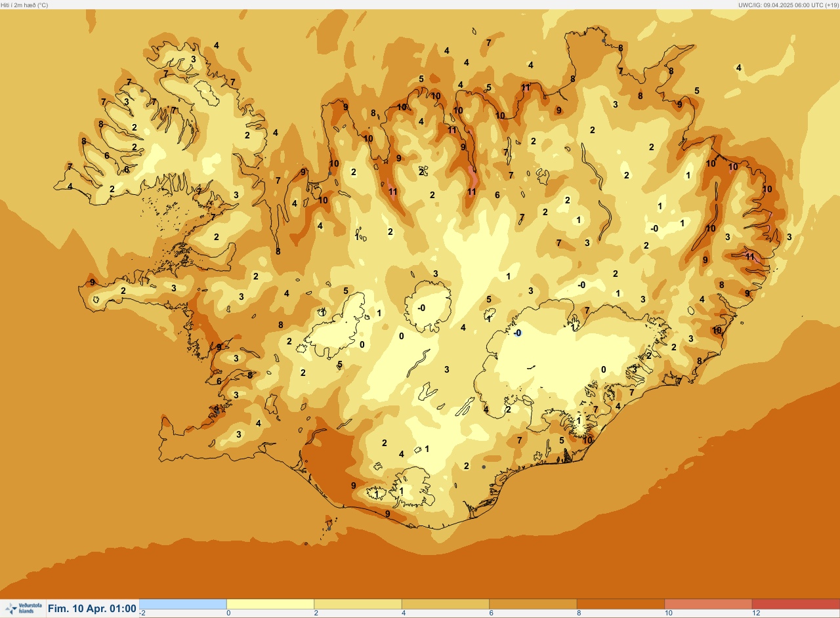Click the '4' value at the Westfjords' westernmost tip
The height and width of the screenshot is (618, 840).
70,186
